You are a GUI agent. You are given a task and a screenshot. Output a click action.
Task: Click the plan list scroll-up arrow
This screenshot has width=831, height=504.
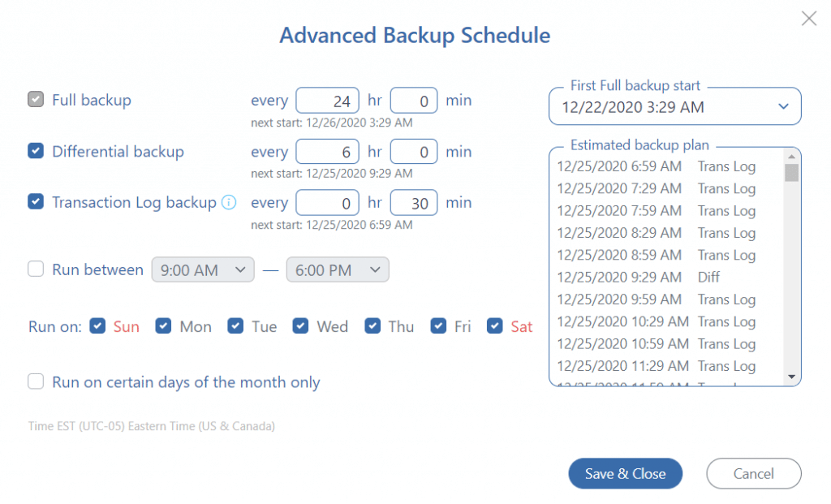[791, 157]
